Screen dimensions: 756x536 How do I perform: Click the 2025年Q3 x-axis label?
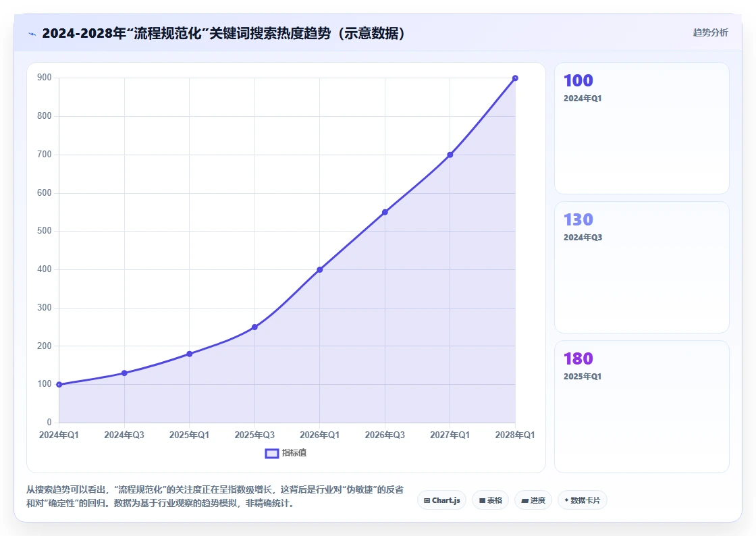point(254,435)
